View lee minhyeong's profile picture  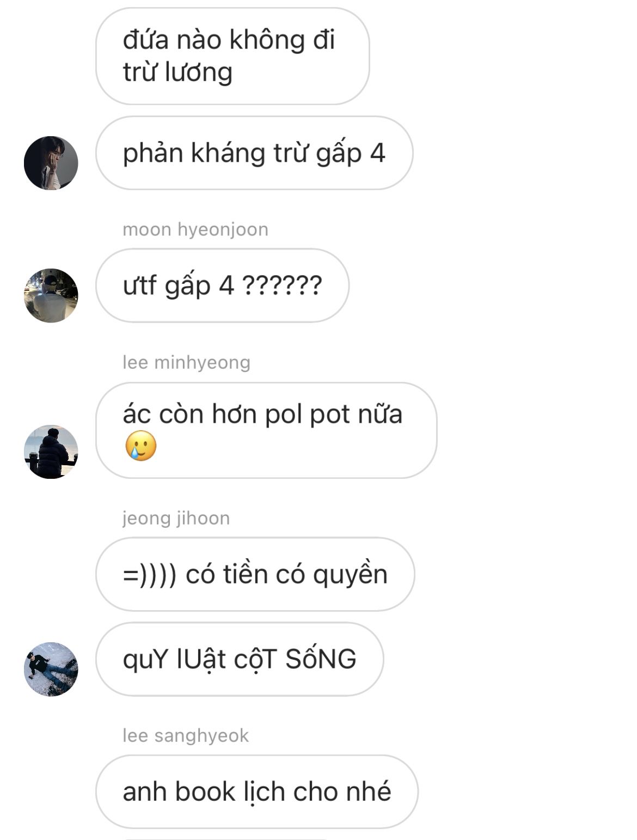[x=51, y=452]
